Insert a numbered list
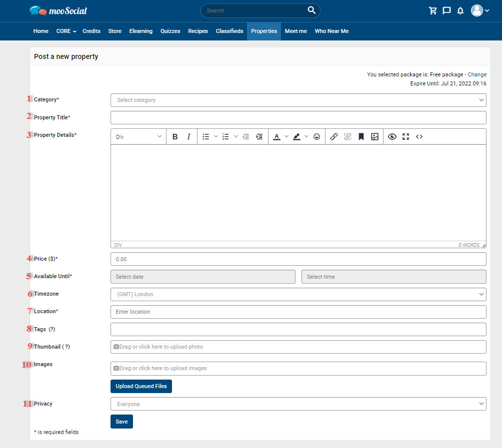The width and height of the screenshot is (502, 448). [225, 136]
